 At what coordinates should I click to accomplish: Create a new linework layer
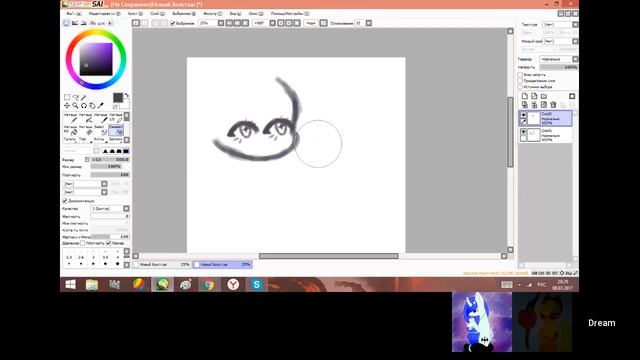[534, 96]
